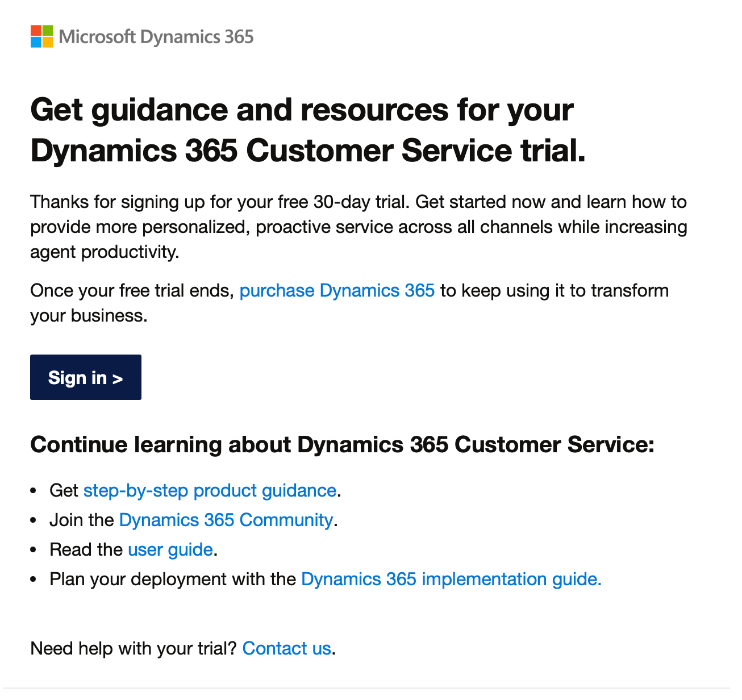Click 'Read the' text before user guide
This screenshot has height=700, width=742.
point(86,549)
